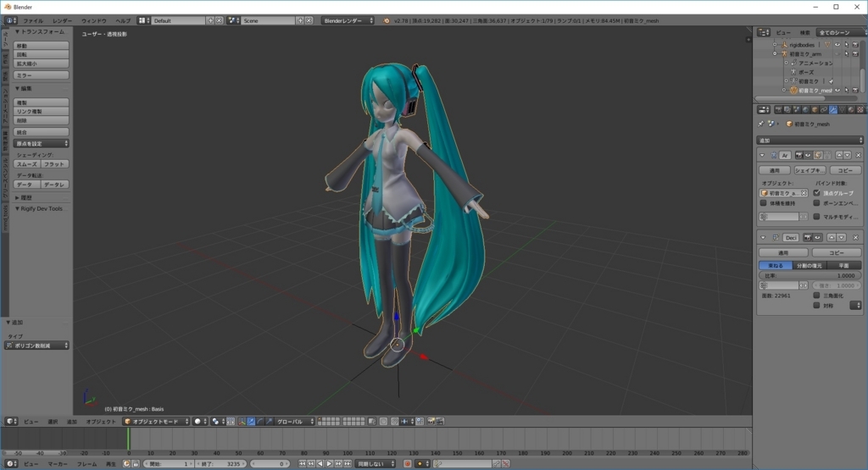Click the 回転 (rotate) button
Viewport: 868px width, 470px height.
tap(41, 54)
